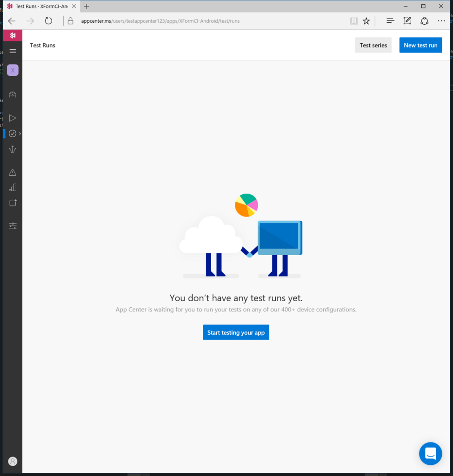Go forward in the browser
The height and width of the screenshot is (476, 453).
click(x=30, y=21)
